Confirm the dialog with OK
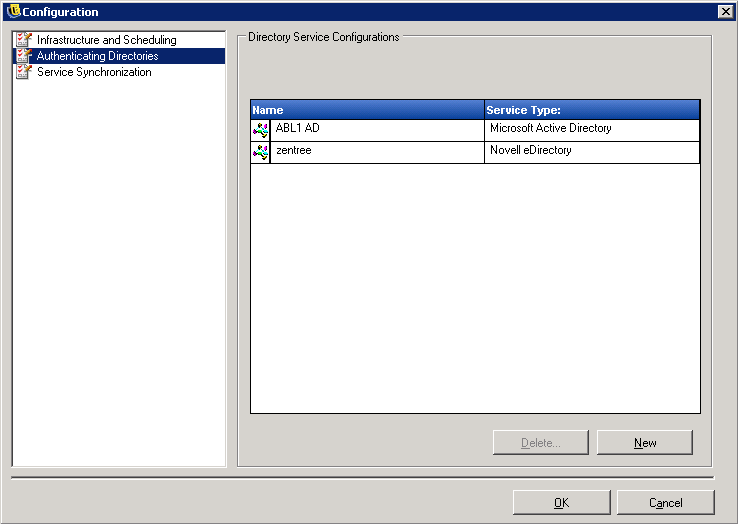This screenshot has width=738, height=524. point(562,503)
